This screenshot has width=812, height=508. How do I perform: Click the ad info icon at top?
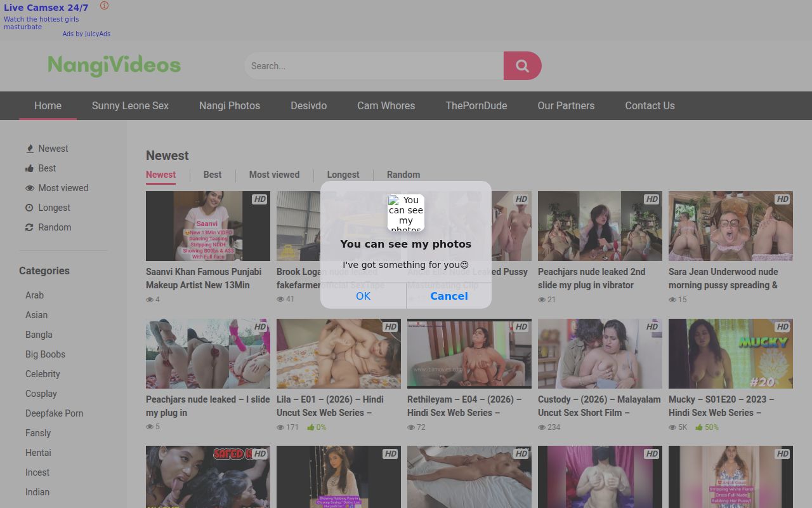pos(104,6)
